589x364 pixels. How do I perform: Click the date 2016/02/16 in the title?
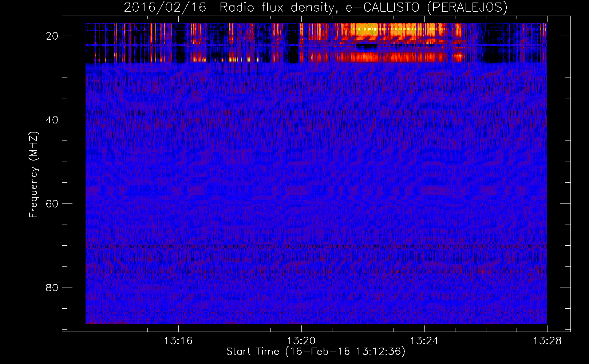coord(165,7)
